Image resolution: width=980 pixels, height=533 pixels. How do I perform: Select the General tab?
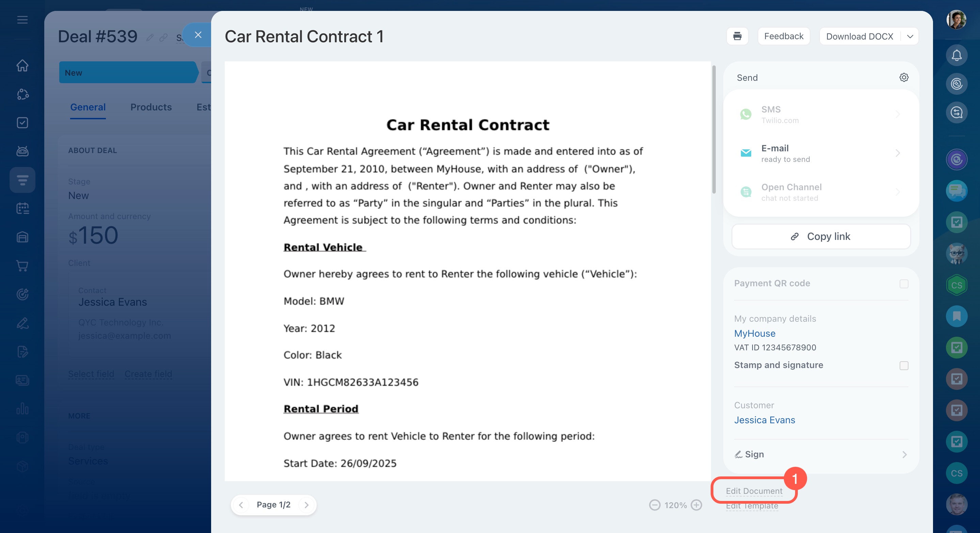pyautogui.click(x=88, y=107)
